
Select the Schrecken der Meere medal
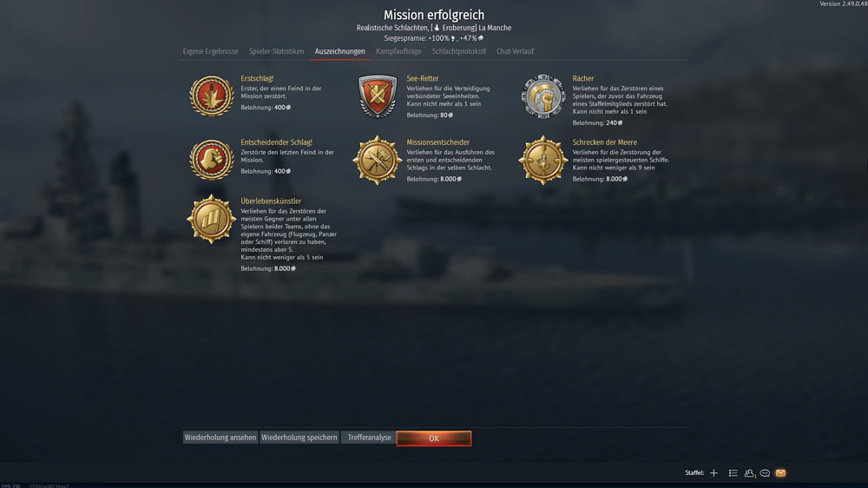click(x=543, y=160)
